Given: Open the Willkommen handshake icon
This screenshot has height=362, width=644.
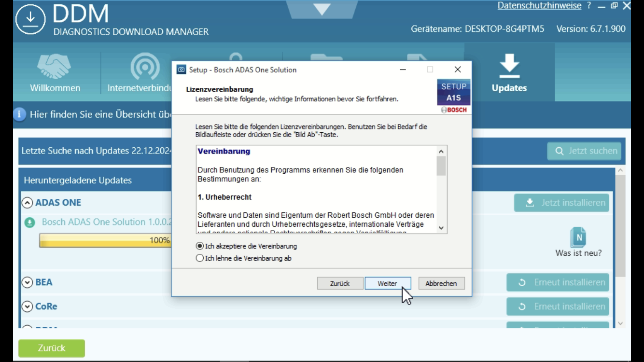Looking at the screenshot, I should (x=55, y=67).
